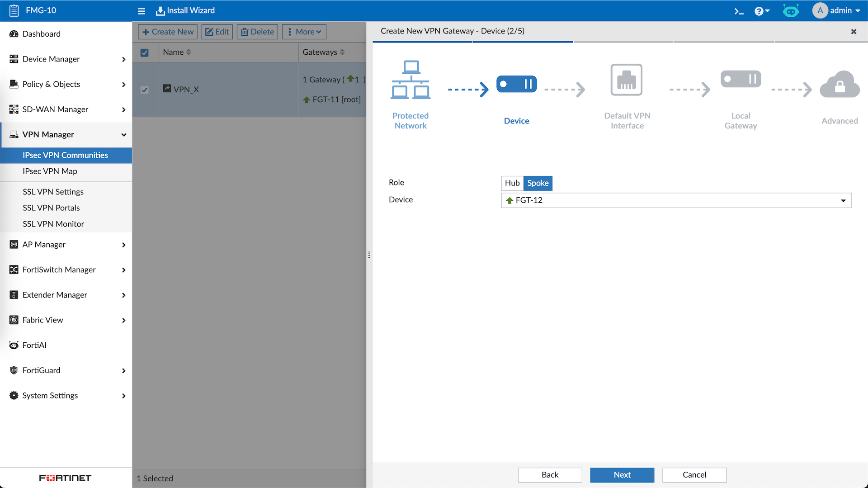Open the CLI console icon
Image resolution: width=868 pixels, height=488 pixels.
click(739, 11)
